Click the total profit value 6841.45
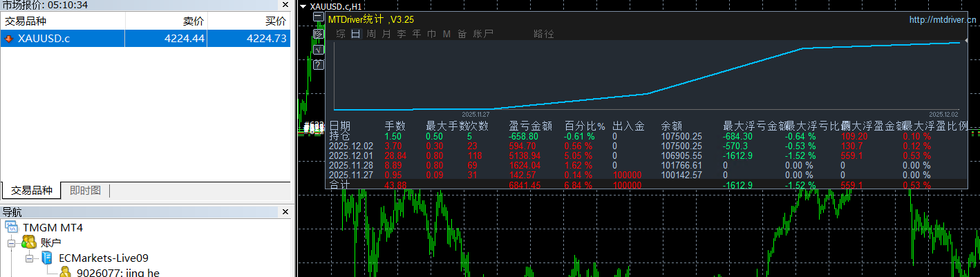980x277 pixels. point(526,185)
